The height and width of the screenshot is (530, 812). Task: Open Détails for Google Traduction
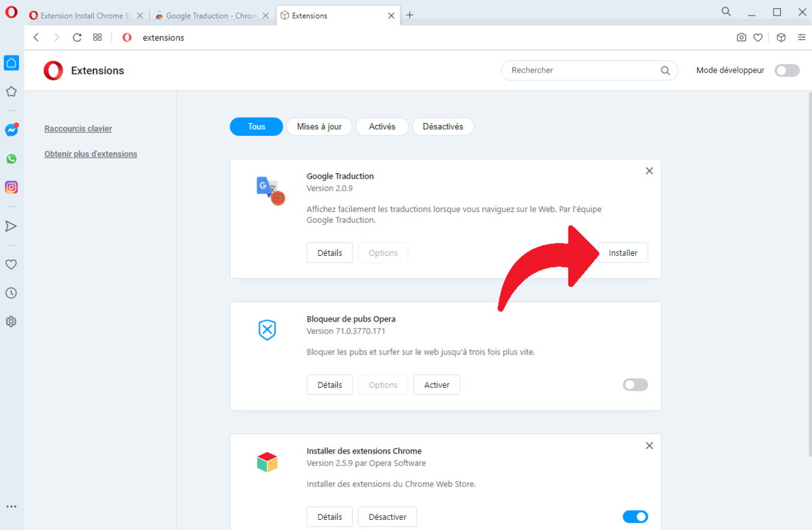click(x=330, y=252)
